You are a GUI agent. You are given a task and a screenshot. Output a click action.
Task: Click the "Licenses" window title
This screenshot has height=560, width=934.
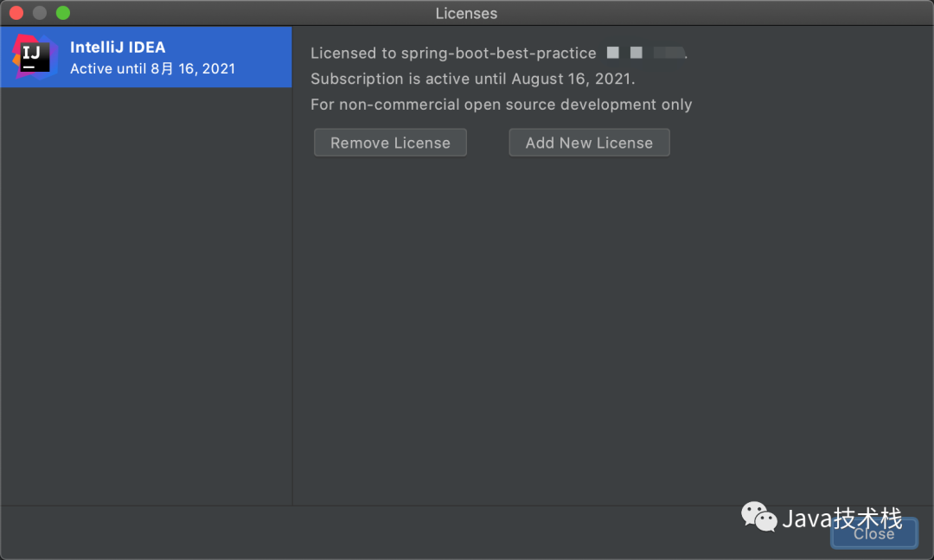click(466, 13)
